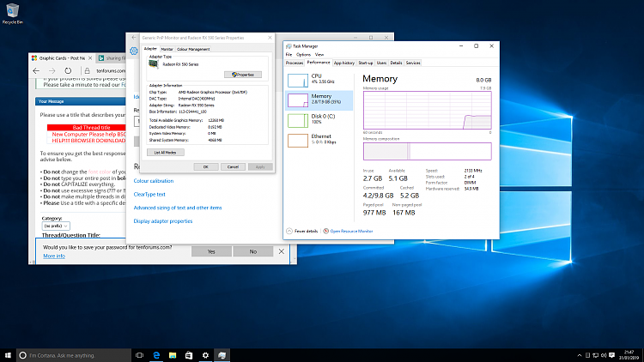Image resolution: width=644 pixels, height=362 pixels.
Task: Click the Edge forward arrow
Action: [x=52, y=70]
